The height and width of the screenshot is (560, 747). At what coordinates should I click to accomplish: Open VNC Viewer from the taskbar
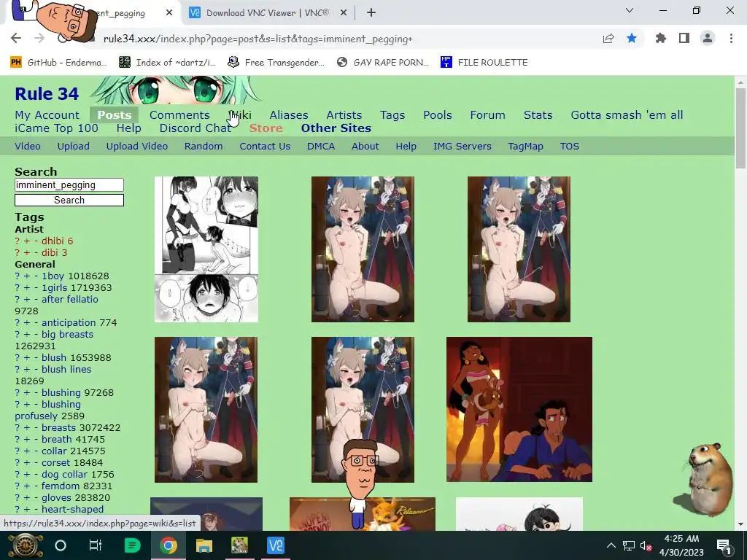276,545
